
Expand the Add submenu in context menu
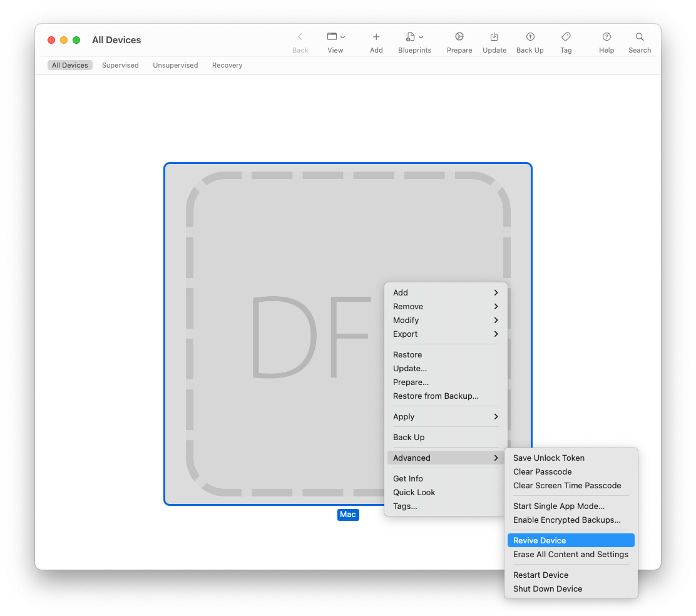[x=446, y=292]
